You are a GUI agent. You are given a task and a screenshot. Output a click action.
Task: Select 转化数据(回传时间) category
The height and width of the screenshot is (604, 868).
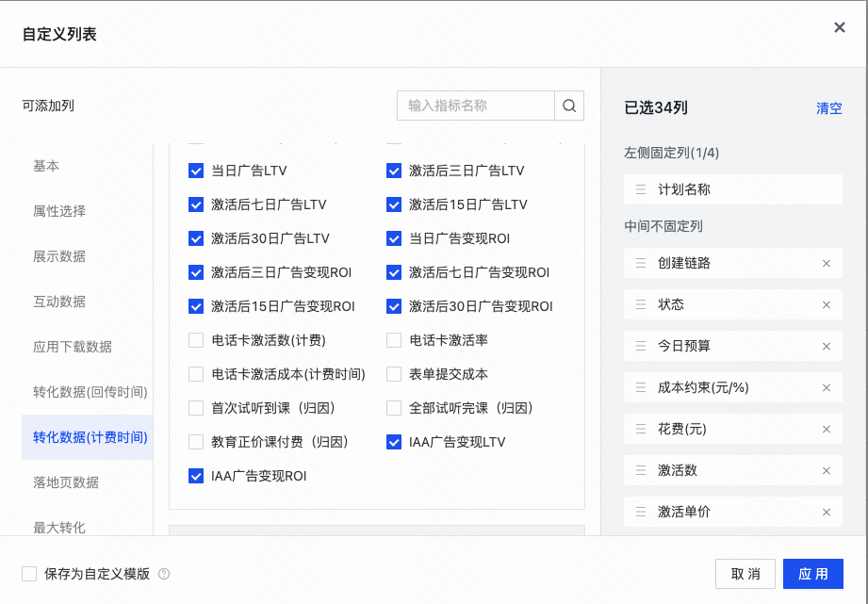[90, 392]
